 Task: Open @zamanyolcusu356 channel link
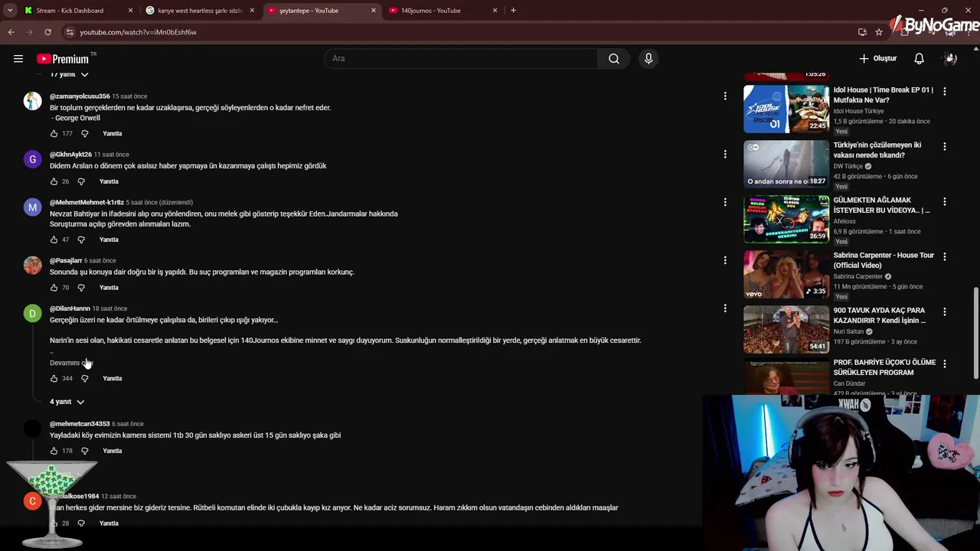click(x=80, y=96)
